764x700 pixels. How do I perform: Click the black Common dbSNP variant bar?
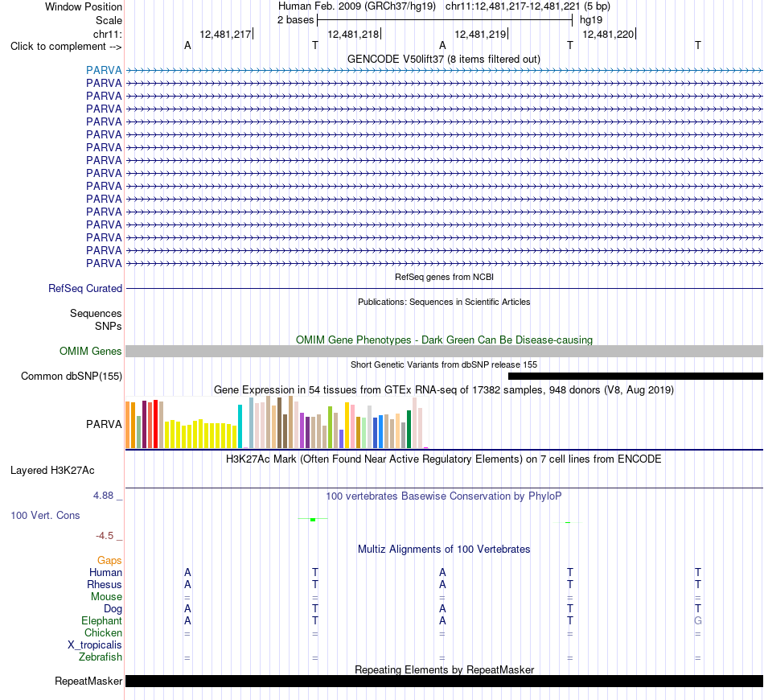pyautogui.click(x=635, y=377)
